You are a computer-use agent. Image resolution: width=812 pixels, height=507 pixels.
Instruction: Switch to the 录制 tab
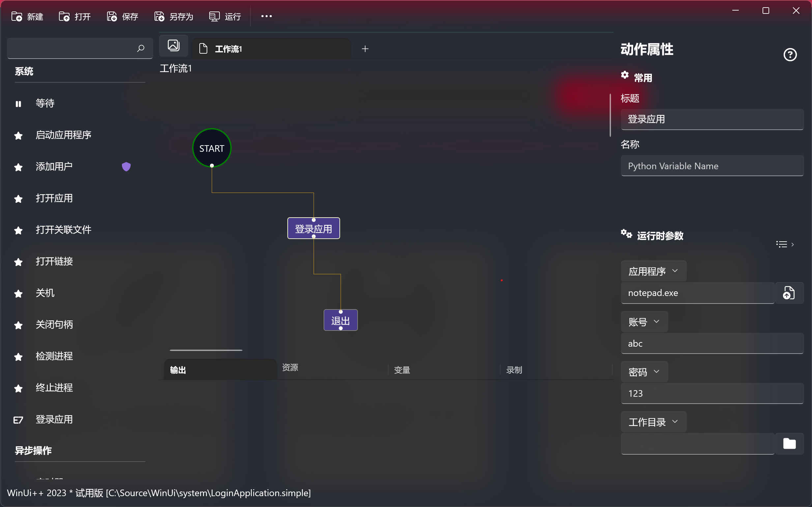(514, 370)
